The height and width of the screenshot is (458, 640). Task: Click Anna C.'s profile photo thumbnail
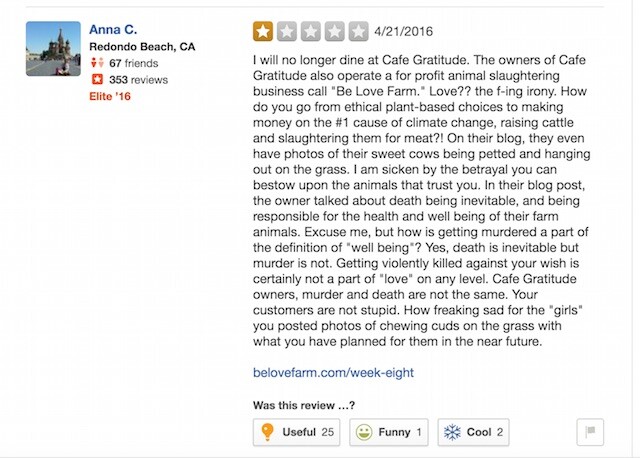coord(53,49)
